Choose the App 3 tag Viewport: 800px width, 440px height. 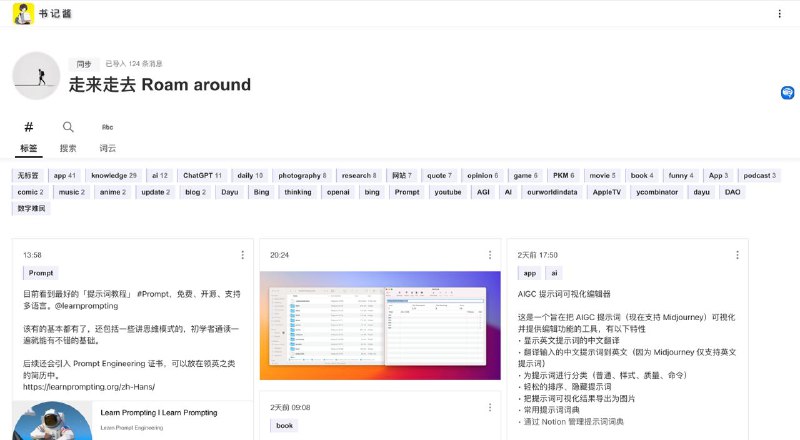point(718,176)
